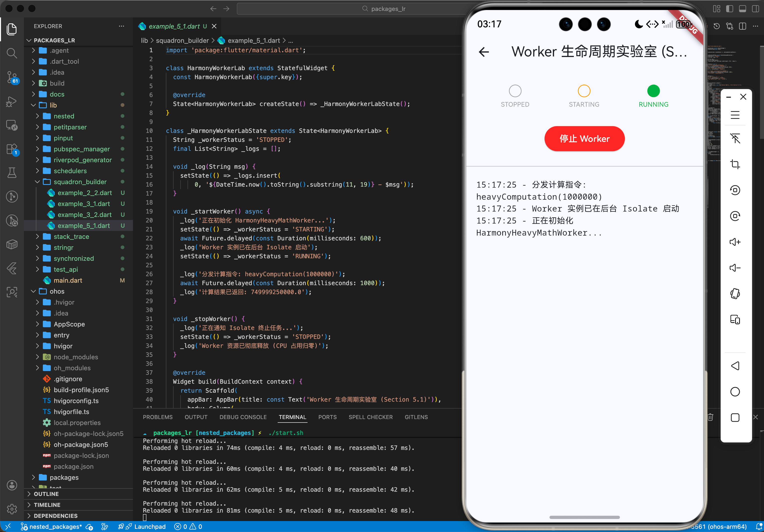Open the Explorer view in activity bar
Screen dimensions: 764x532
pyautogui.click(x=12, y=29)
